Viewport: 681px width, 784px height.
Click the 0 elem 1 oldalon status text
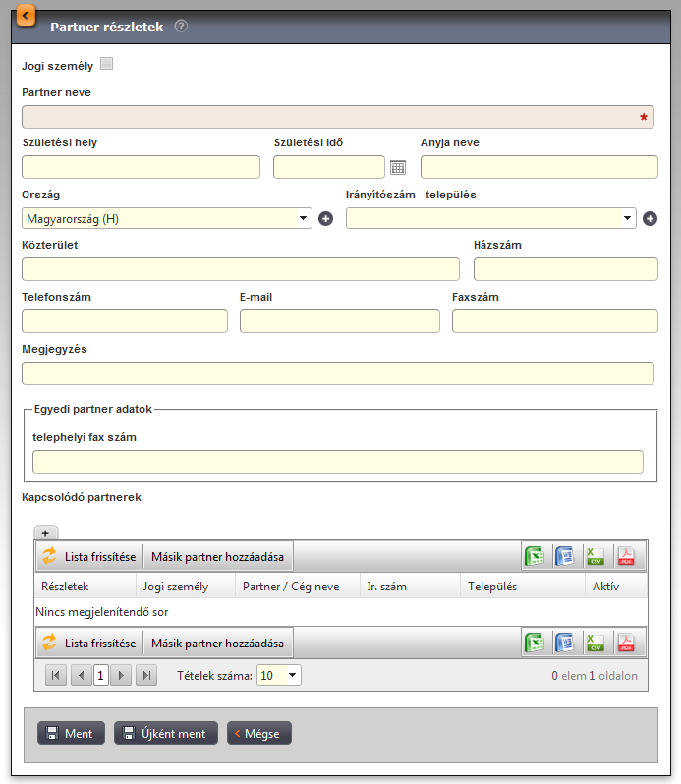[595, 676]
